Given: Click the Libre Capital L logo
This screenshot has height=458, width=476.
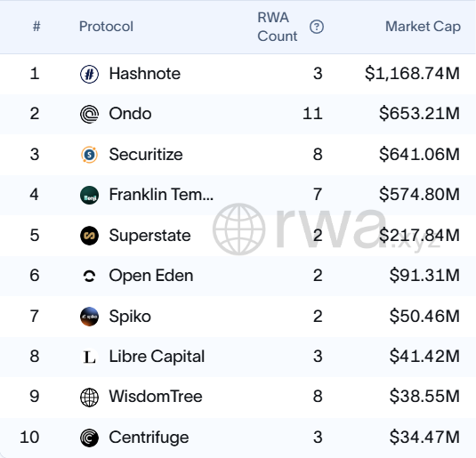Looking at the screenshot, I should tap(89, 357).
